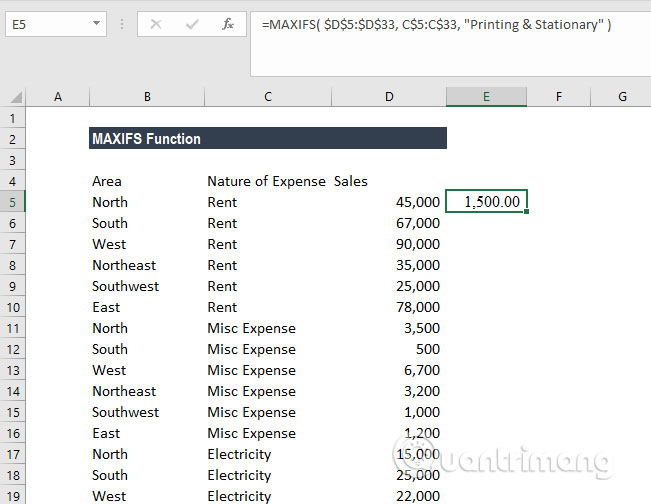Click the Area header cell

tap(147, 181)
